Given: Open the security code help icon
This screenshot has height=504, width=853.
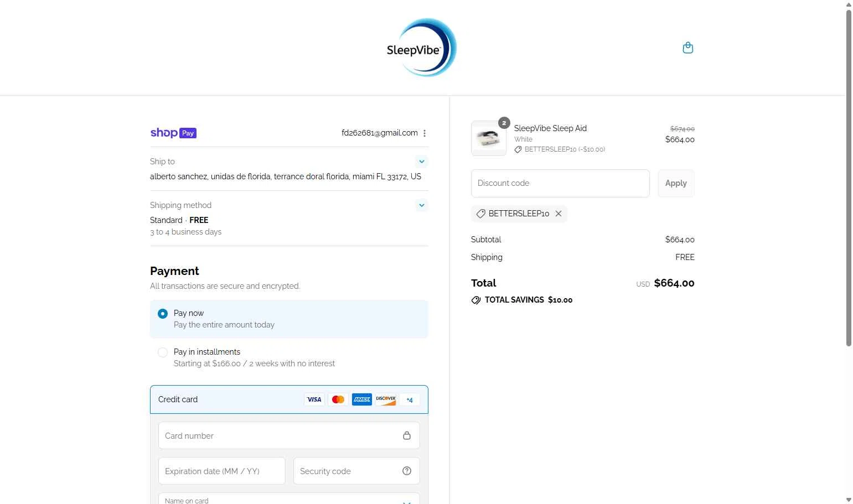Looking at the screenshot, I should pos(407,471).
